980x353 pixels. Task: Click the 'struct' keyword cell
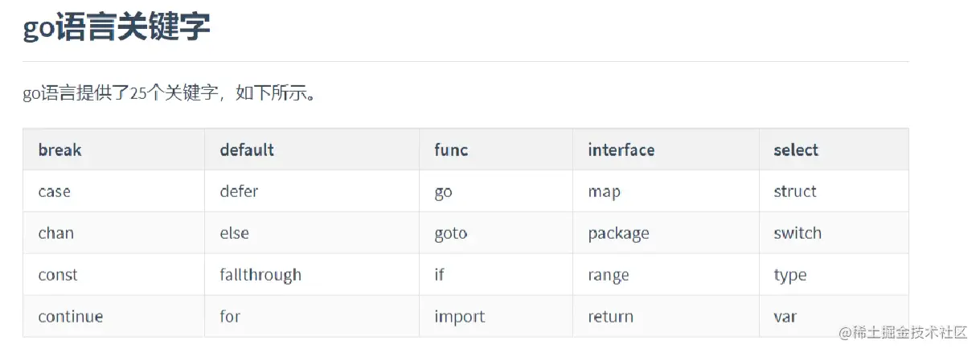pyautogui.click(x=794, y=192)
